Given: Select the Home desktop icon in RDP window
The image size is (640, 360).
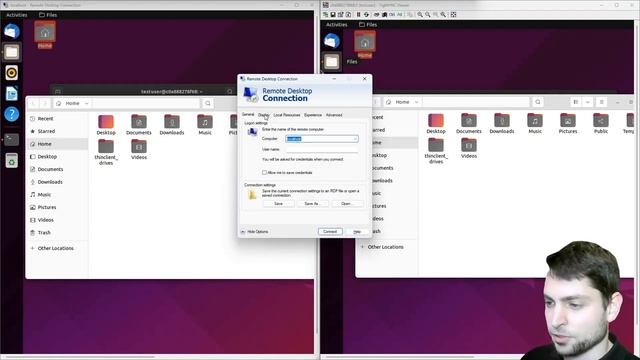Looking at the screenshot, I should click(x=45, y=35).
